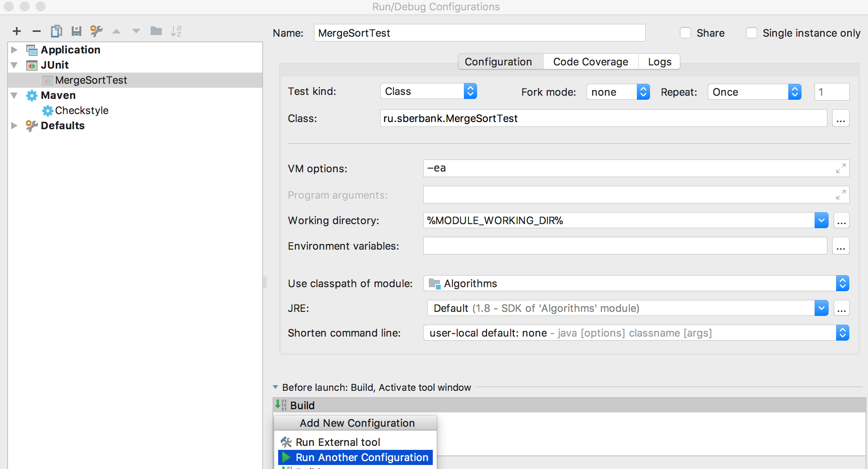Check Single instance only

(752, 33)
